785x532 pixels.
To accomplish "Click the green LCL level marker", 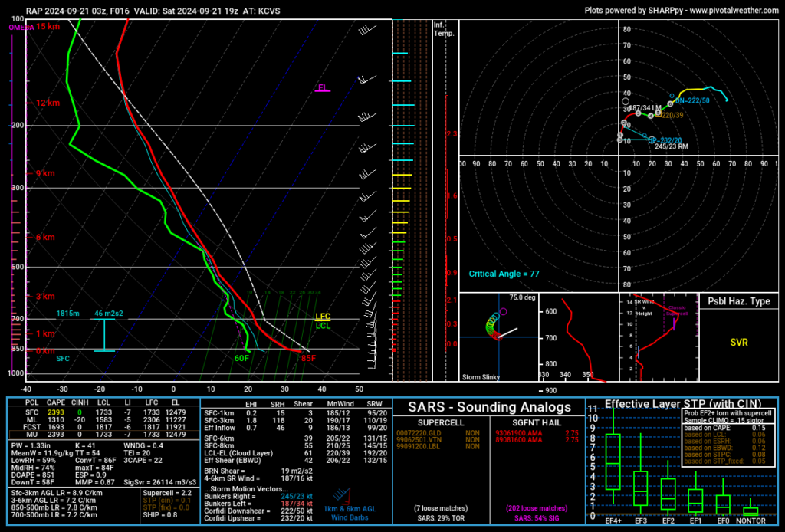I will [x=323, y=326].
